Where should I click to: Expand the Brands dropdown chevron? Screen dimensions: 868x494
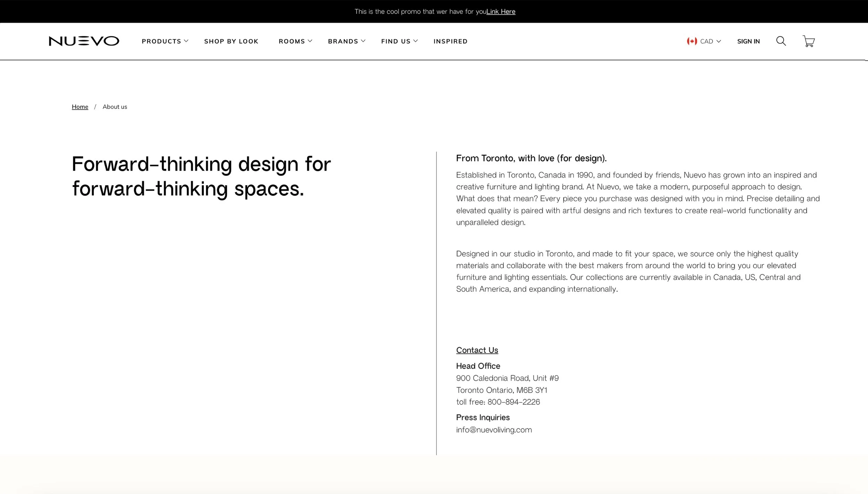pyautogui.click(x=363, y=41)
